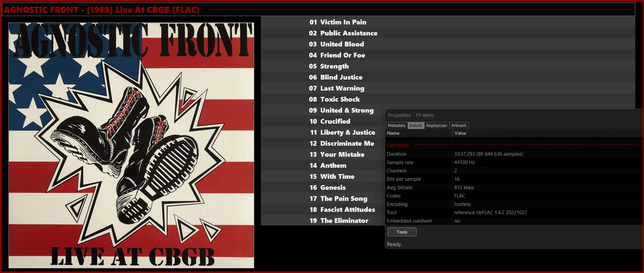Open the Metadata tab in Properties
This screenshot has height=273, width=644.
coord(396,125)
